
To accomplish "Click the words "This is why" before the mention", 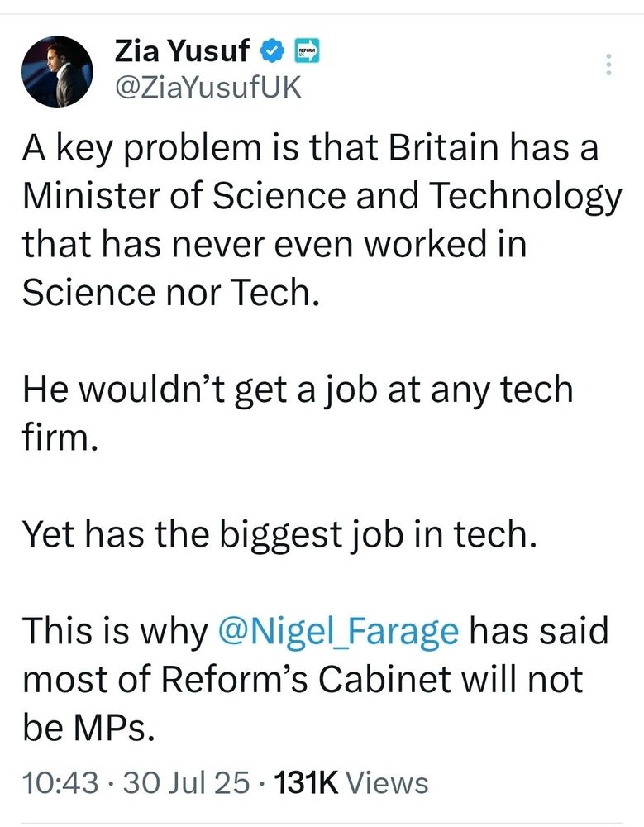I will coord(114,631).
